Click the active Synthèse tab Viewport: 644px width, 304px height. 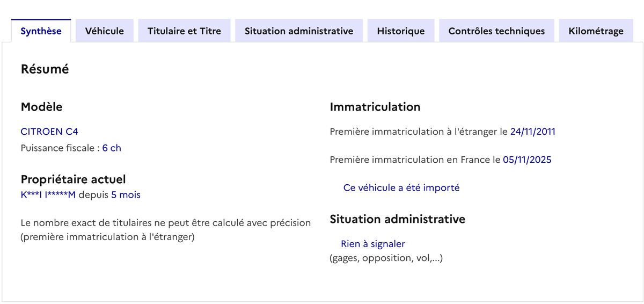coord(41,31)
